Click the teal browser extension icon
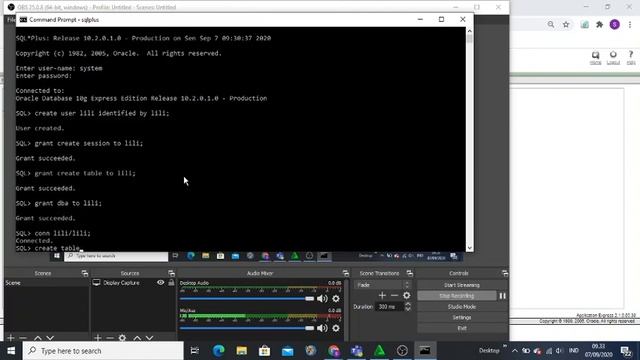640x360 pixels. click(x=584, y=24)
